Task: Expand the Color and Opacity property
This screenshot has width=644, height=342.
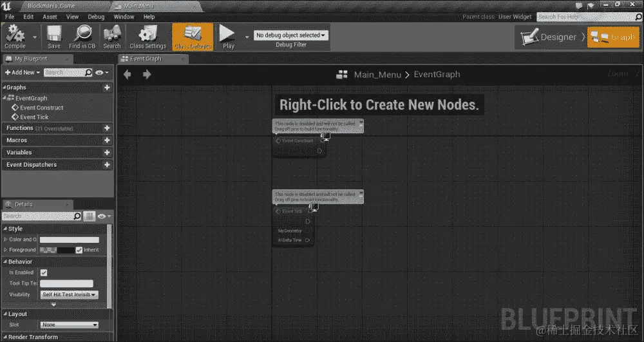Action: point(5,240)
